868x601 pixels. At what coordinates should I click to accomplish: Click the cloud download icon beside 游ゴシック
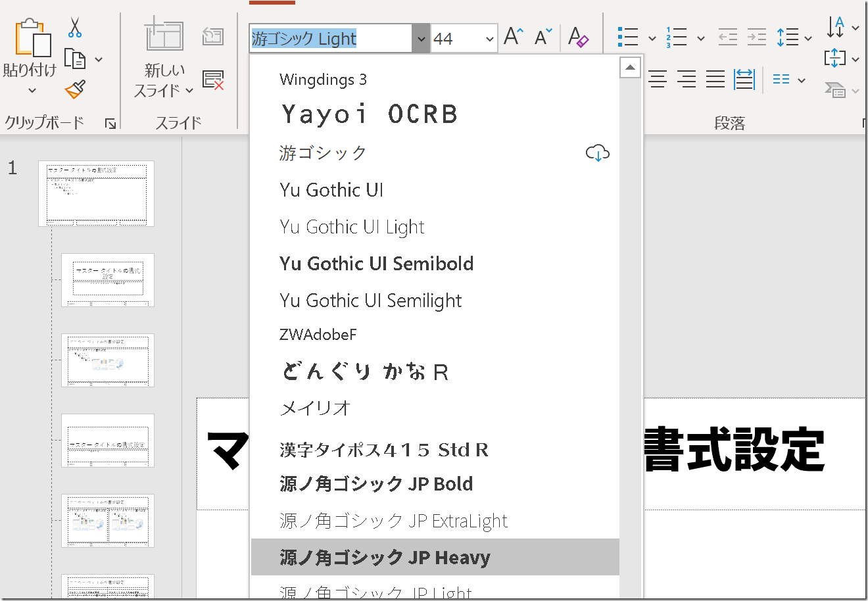[598, 153]
